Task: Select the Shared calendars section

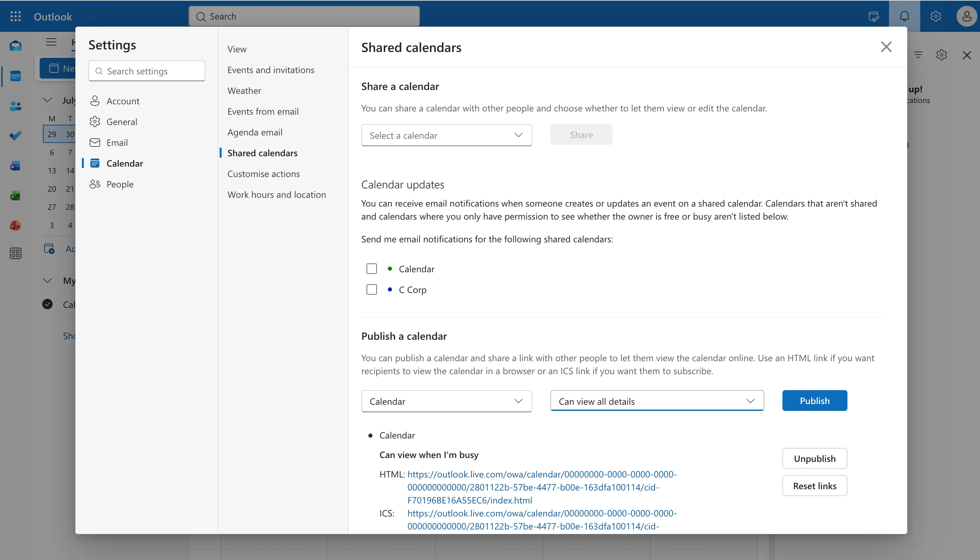Action: pyautogui.click(x=262, y=153)
